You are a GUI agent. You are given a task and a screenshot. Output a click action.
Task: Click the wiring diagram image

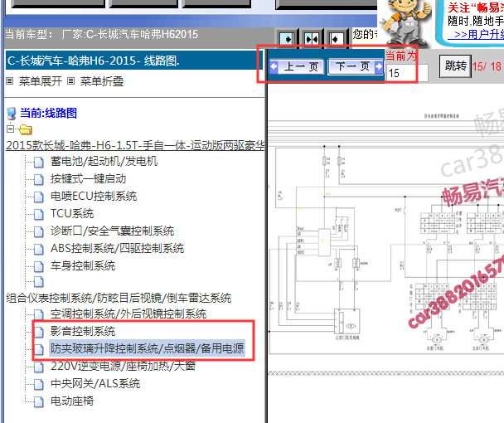(385, 233)
